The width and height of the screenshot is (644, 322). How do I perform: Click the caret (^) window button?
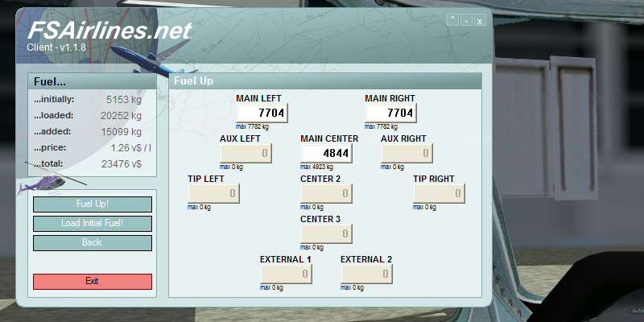452,19
